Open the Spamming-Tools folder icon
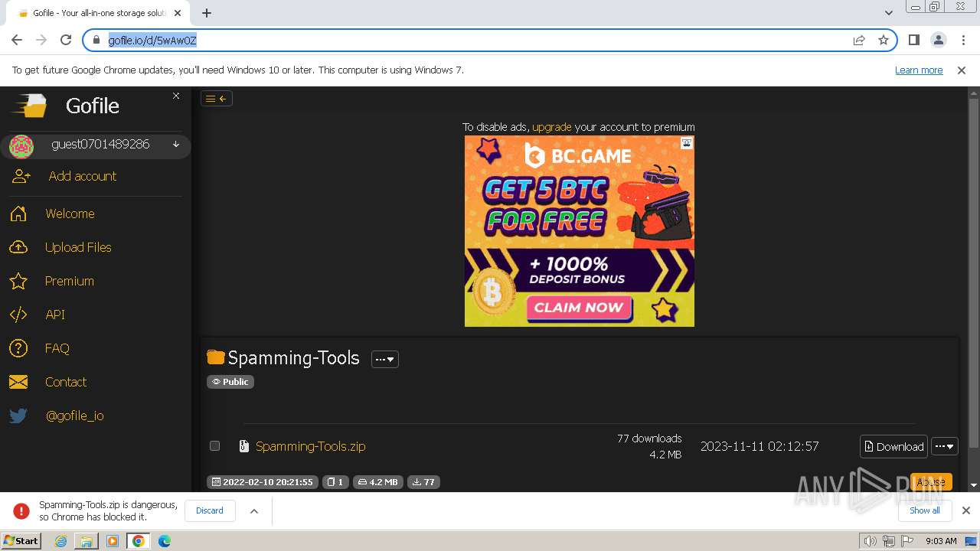The image size is (980, 551). [x=216, y=357]
